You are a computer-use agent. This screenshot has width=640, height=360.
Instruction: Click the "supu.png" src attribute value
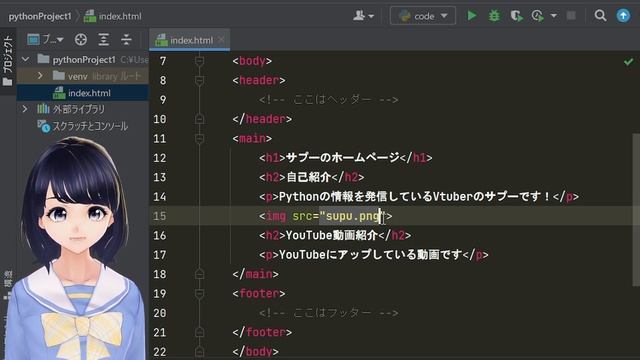click(x=352, y=216)
